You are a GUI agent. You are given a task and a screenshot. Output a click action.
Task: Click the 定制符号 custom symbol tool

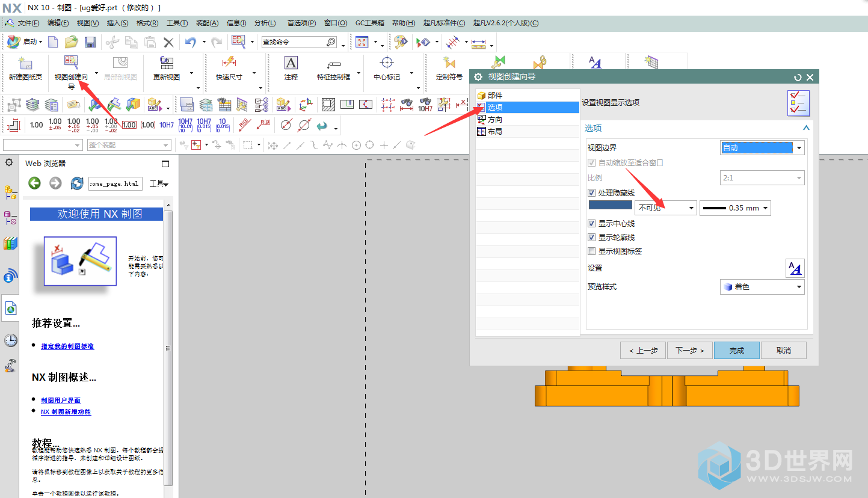point(449,70)
